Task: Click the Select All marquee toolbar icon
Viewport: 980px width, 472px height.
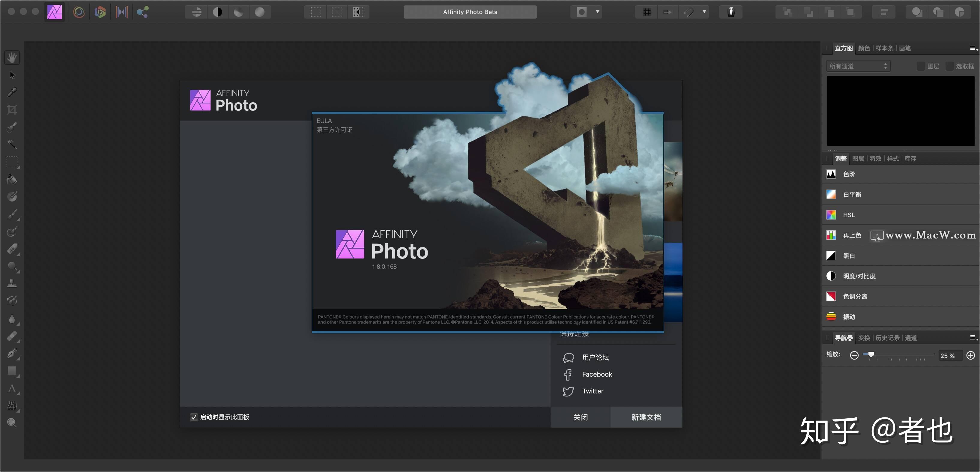Action: pos(316,12)
